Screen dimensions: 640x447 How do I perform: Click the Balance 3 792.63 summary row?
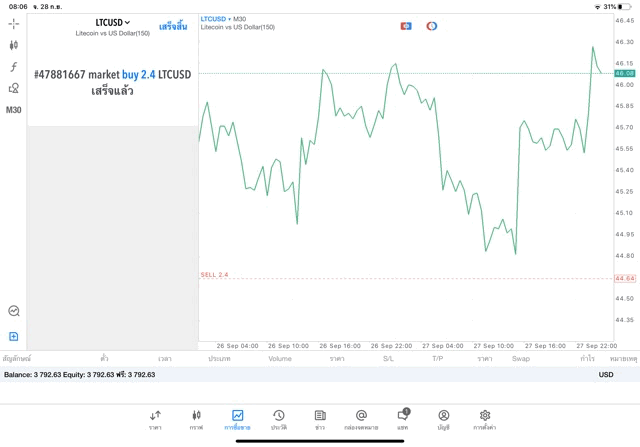tap(320, 375)
